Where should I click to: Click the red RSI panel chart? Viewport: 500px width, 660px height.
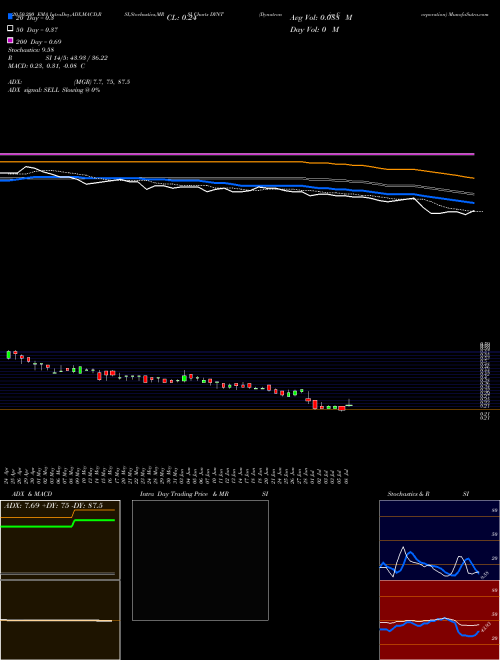tap(439, 620)
